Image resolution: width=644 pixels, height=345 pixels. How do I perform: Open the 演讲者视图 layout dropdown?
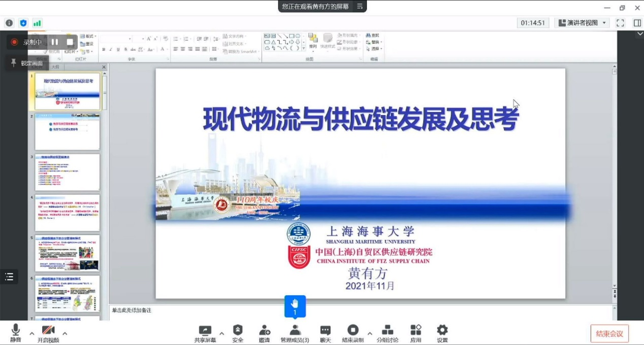[582, 23]
